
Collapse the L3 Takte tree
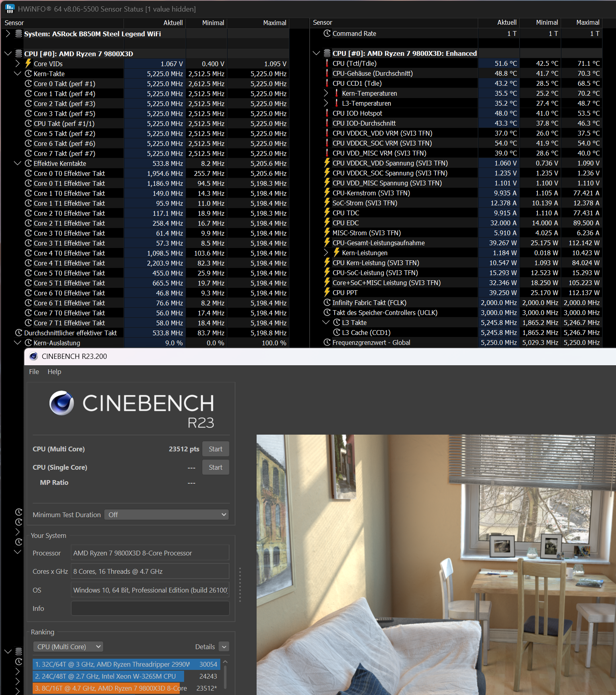tap(326, 322)
